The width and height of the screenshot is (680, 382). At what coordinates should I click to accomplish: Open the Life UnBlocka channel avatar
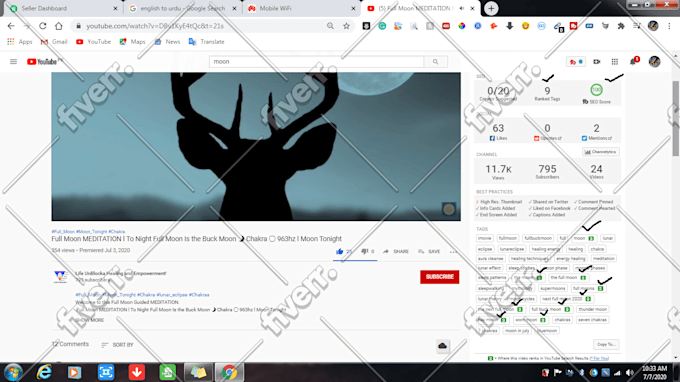coord(60,276)
